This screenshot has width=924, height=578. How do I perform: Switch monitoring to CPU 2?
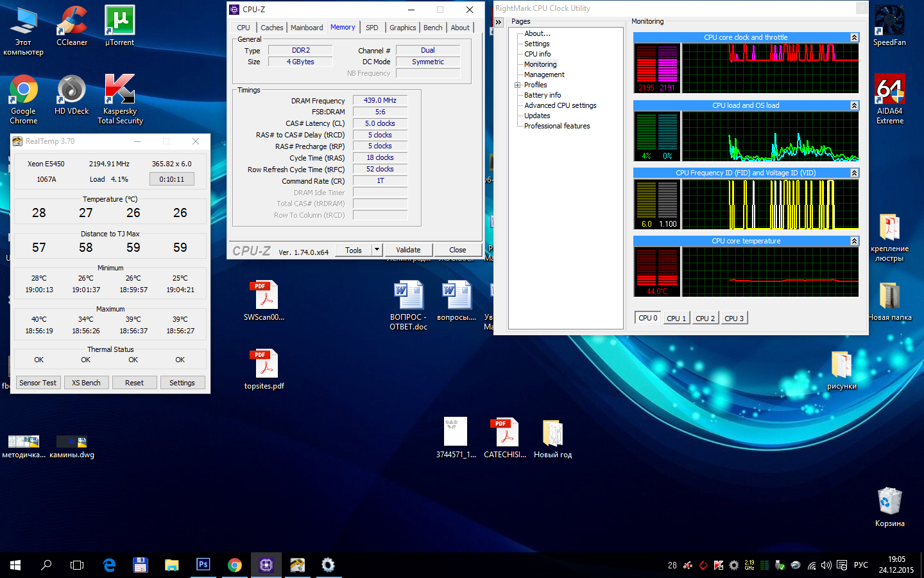[705, 318]
